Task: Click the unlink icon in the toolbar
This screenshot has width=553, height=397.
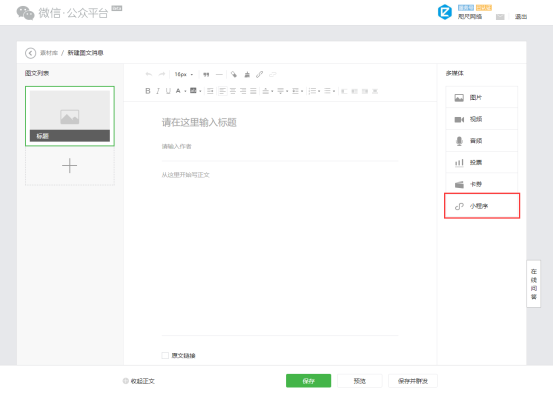Action: click(273, 74)
